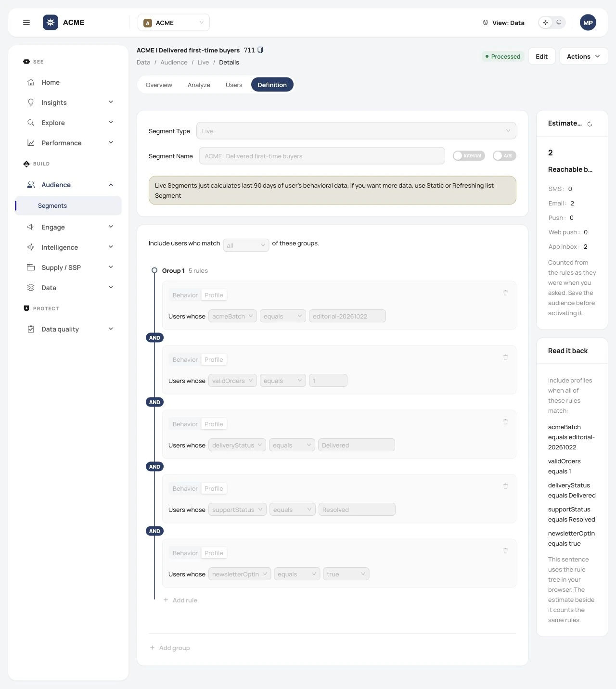Delete the newsletterOptIn rule via trash icon
Image resolution: width=616 pixels, height=689 pixels.
point(505,550)
